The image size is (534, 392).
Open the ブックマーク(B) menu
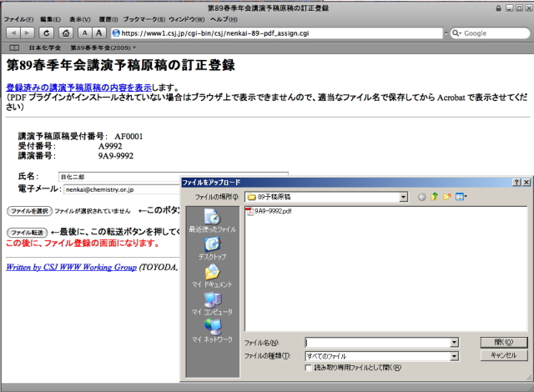(x=144, y=19)
